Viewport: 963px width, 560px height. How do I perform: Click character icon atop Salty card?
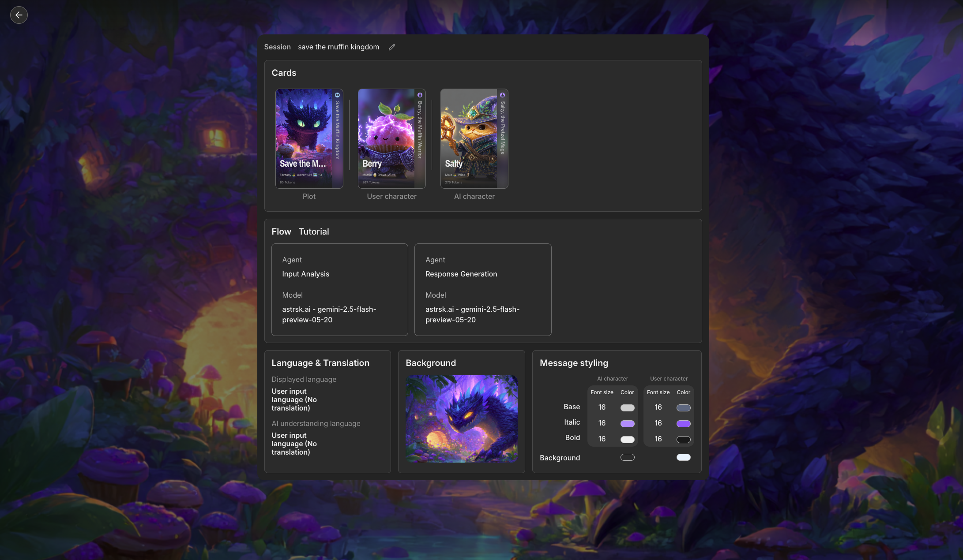coord(502,95)
